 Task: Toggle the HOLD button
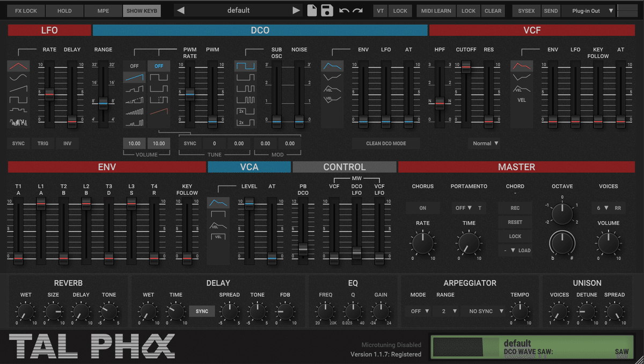tap(64, 11)
